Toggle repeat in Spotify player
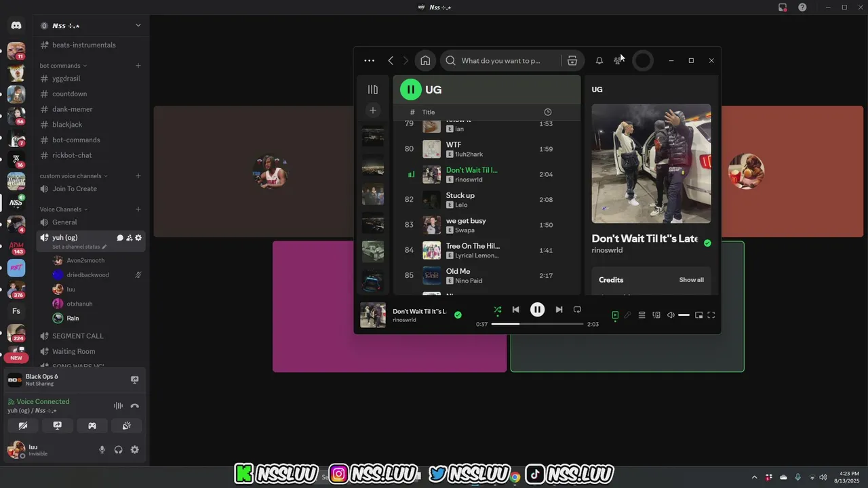868x488 pixels. 577,310
